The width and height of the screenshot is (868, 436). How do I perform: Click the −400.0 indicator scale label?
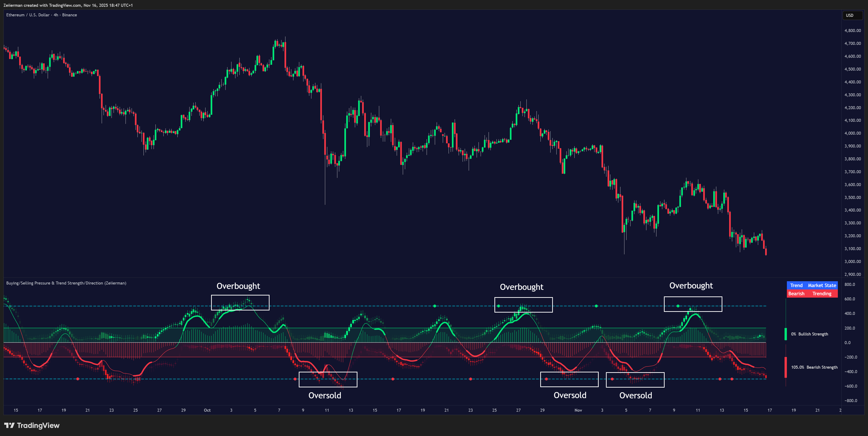(851, 372)
